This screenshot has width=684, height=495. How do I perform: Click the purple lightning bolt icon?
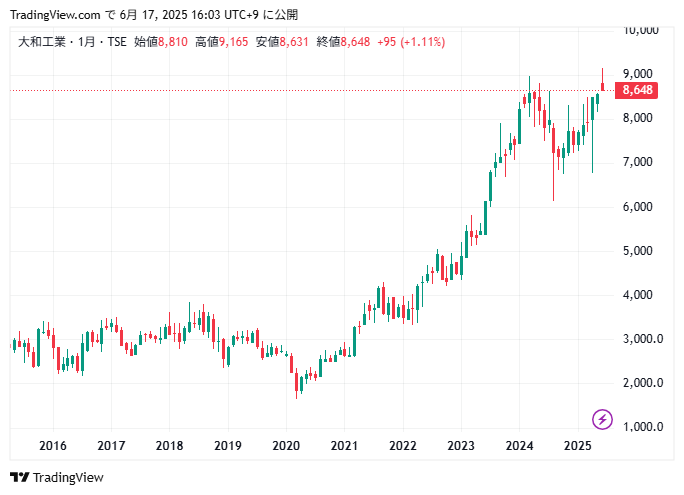(x=602, y=419)
